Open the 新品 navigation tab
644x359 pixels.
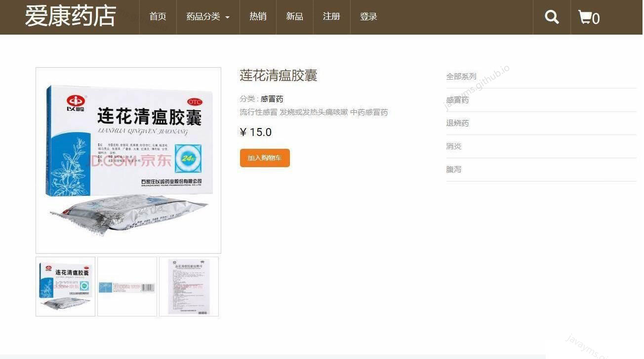pos(294,16)
